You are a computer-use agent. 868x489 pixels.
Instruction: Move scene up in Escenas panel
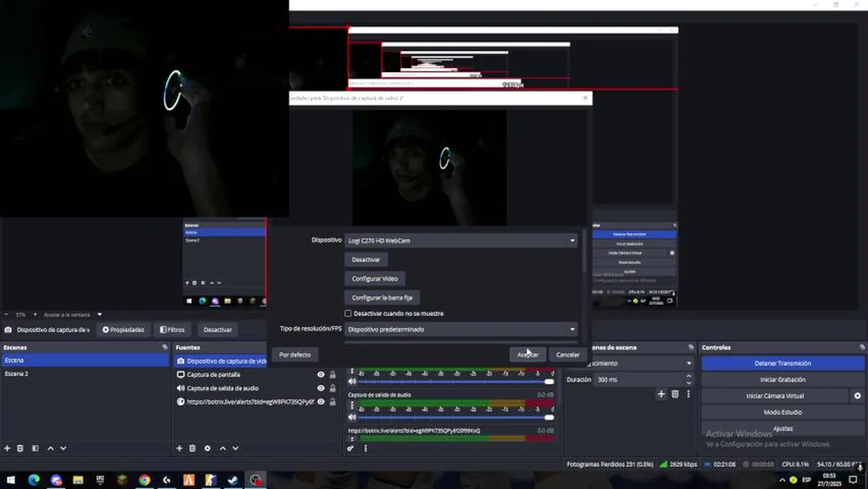pos(50,448)
